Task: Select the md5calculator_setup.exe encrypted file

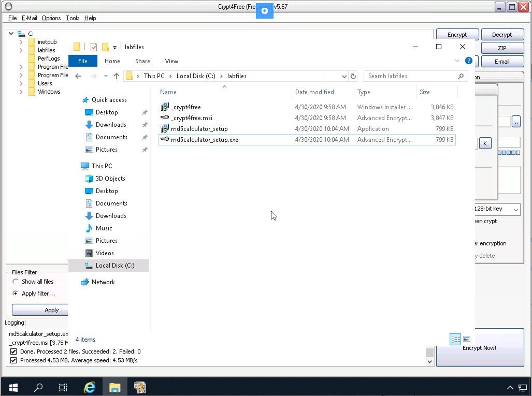Action: [205, 140]
